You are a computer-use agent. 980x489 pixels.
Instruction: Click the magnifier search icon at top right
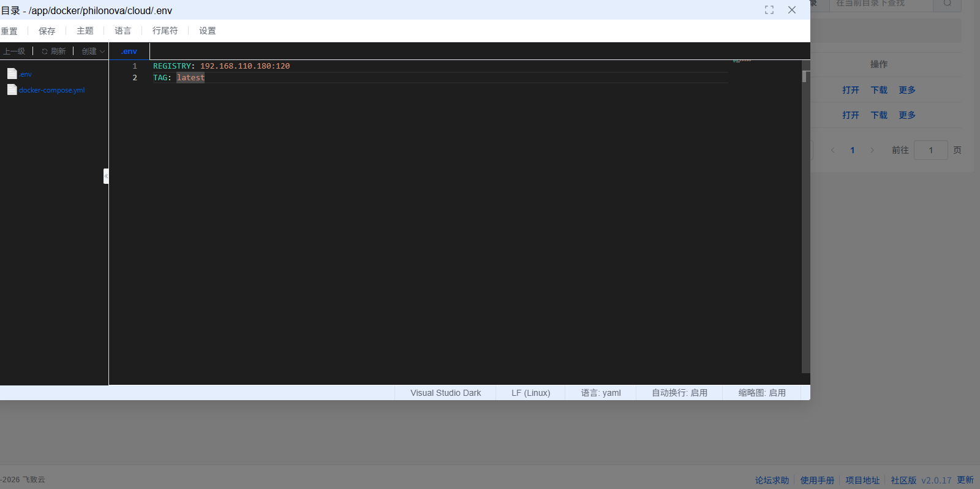(947, 4)
